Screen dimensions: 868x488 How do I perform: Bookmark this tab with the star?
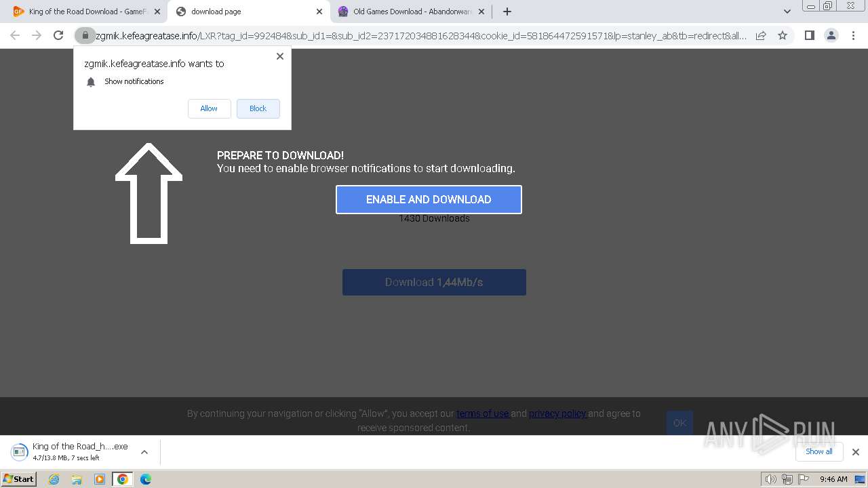(x=783, y=35)
